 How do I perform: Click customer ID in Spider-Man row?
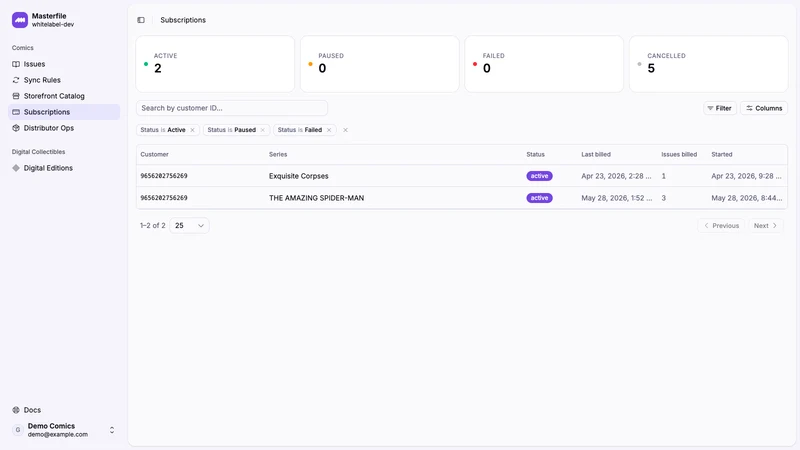(164, 198)
